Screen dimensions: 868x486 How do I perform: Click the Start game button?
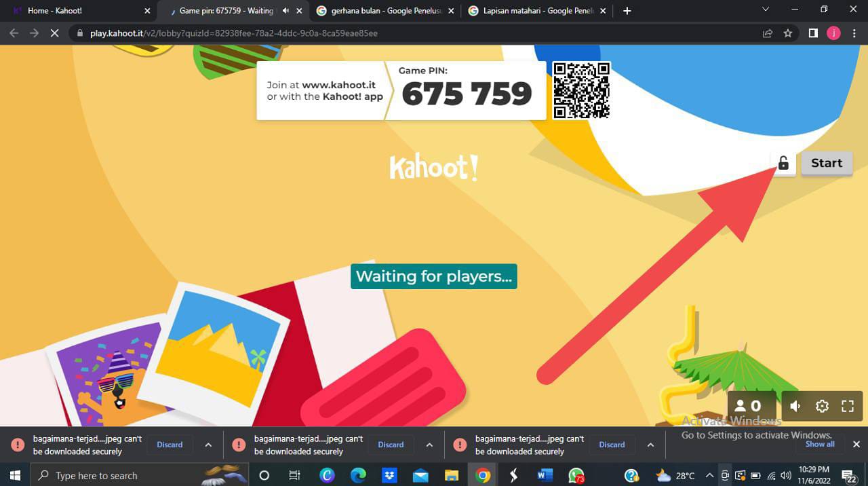[827, 163]
